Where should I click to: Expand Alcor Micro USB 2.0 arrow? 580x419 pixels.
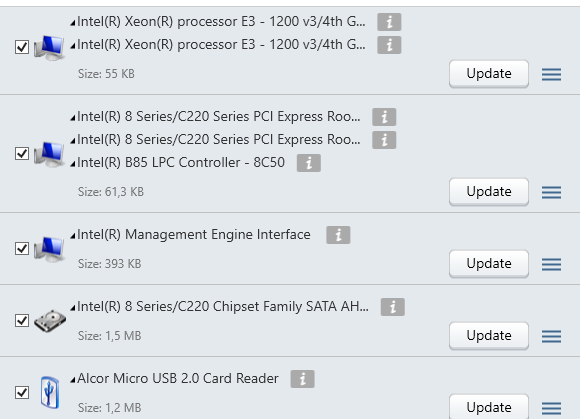point(73,380)
